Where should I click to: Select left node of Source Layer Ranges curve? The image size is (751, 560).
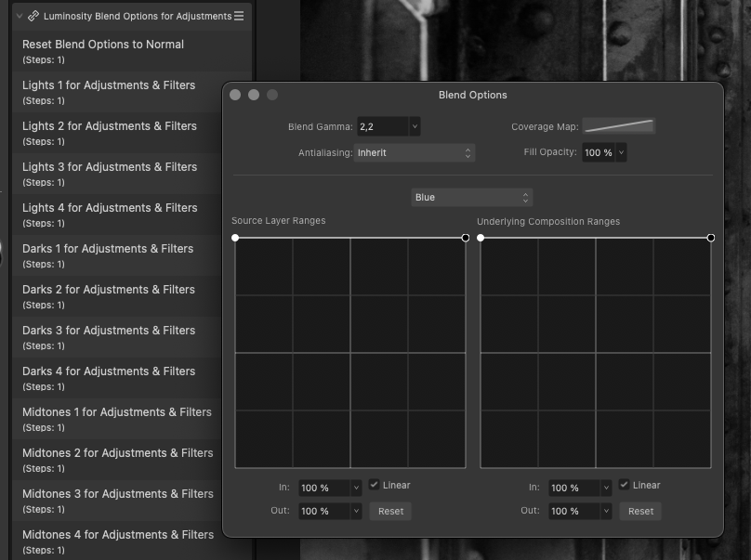click(235, 238)
